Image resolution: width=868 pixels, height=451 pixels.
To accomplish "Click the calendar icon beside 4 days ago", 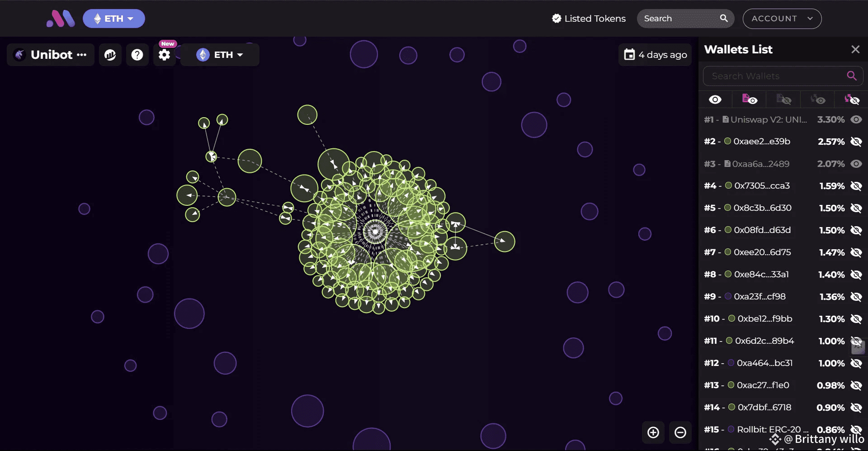I will (629, 54).
